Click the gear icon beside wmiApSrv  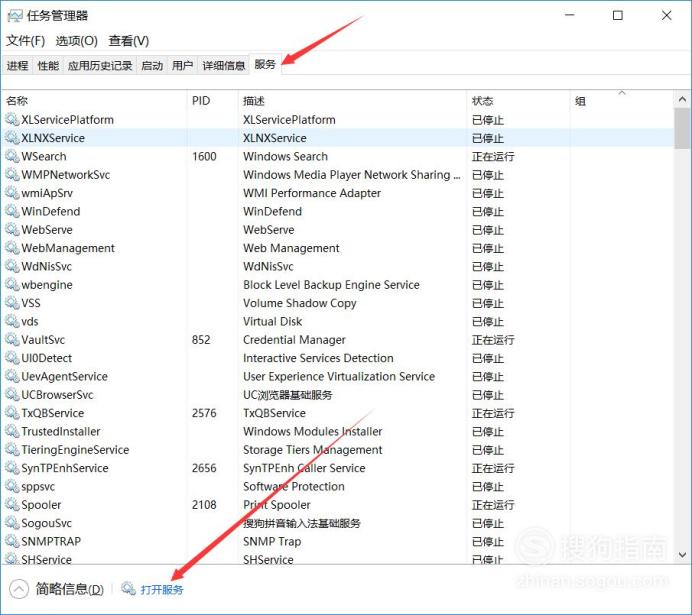[12, 193]
